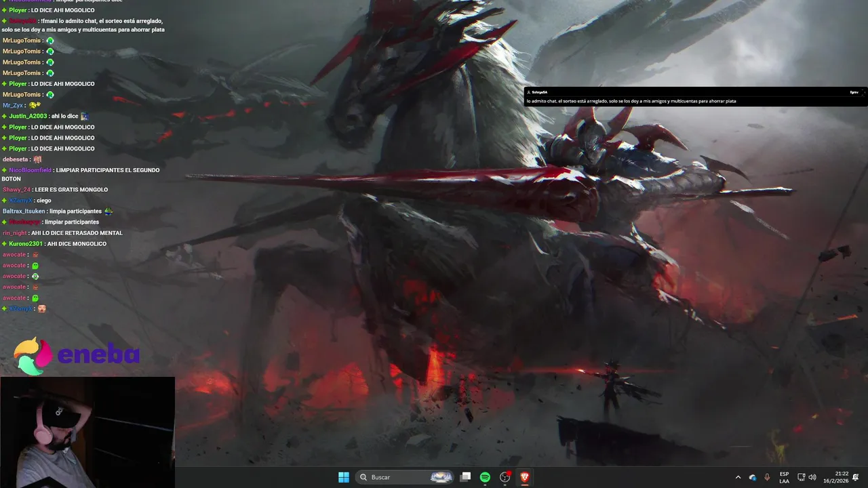Open the round taskbar app with red badge

(x=505, y=477)
